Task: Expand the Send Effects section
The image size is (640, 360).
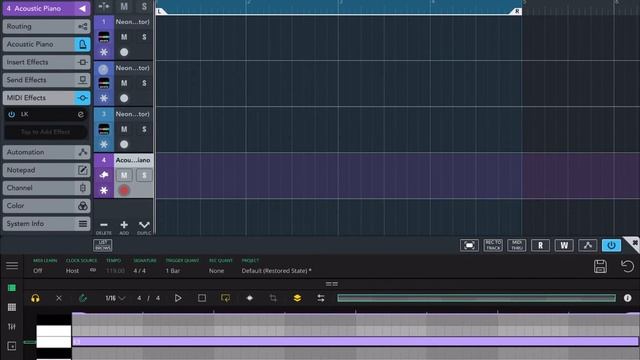Action: pyautogui.click(x=47, y=80)
